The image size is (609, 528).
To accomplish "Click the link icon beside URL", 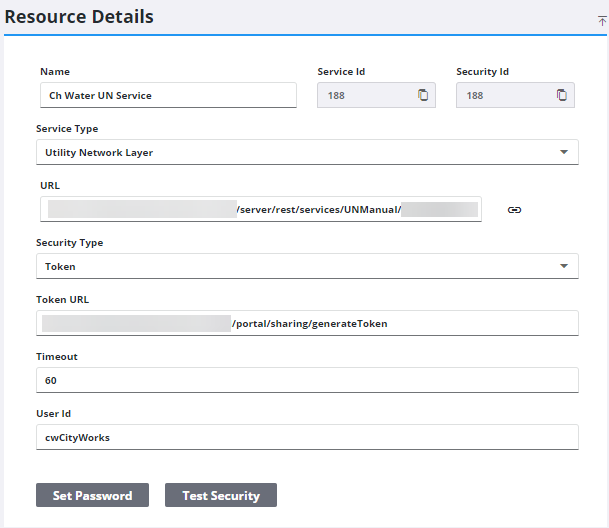I will point(514,210).
